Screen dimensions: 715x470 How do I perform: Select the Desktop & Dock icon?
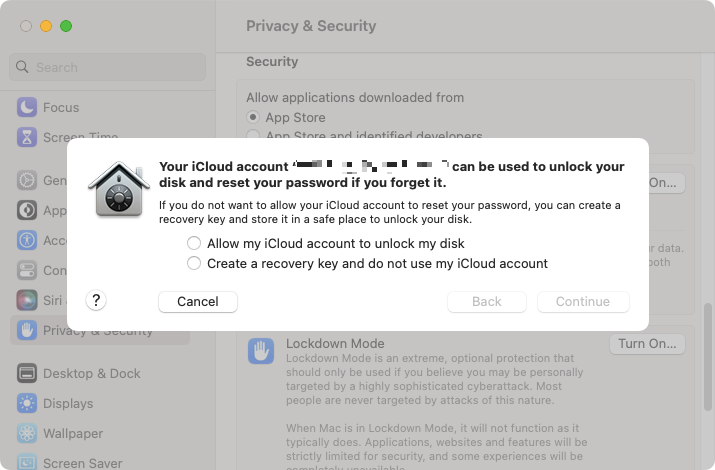(x=27, y=373)
